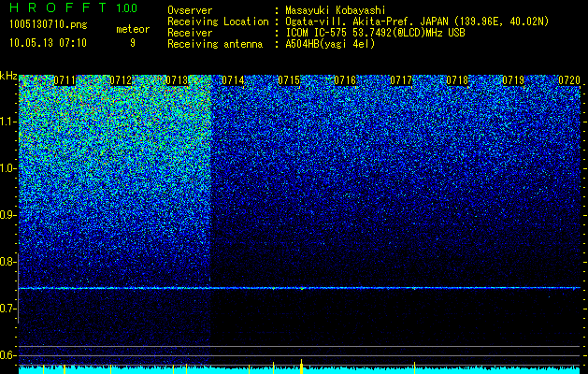588x374 pixels.
Task: Click the 0712 time marker
Action: pyautogui.click(x=121, y=80)
